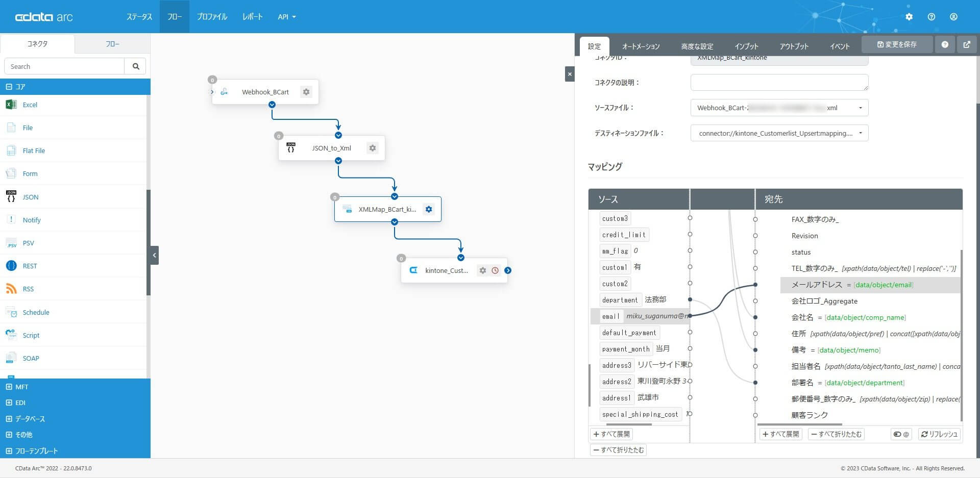This screenshot has width=980, height=478.
Task: Select the email source mapping row
Action: 641,316
